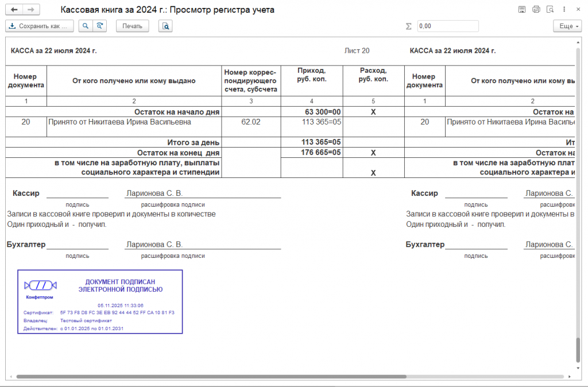Click the sigma sum icon

coord(409,26)
